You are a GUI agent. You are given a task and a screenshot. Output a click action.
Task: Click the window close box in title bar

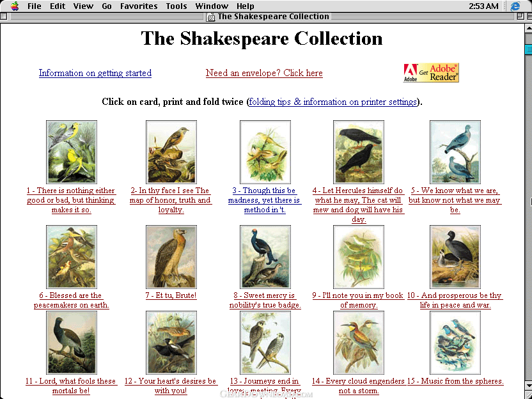tap(4, 17)
